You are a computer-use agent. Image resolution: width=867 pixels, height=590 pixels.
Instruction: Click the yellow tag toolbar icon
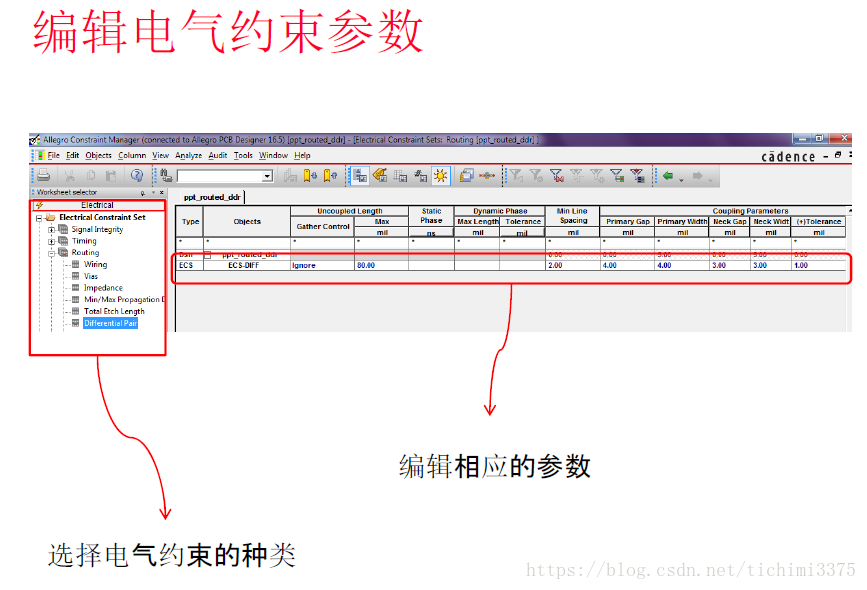point(380,176)
